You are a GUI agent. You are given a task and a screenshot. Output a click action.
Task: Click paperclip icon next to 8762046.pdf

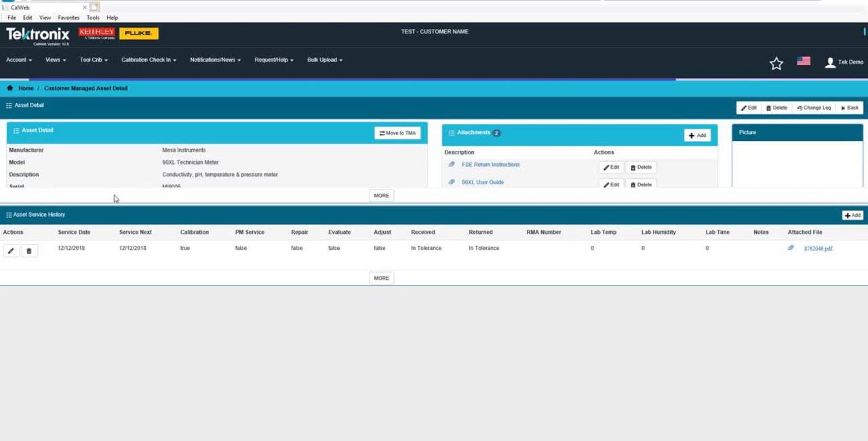[791, 249]
